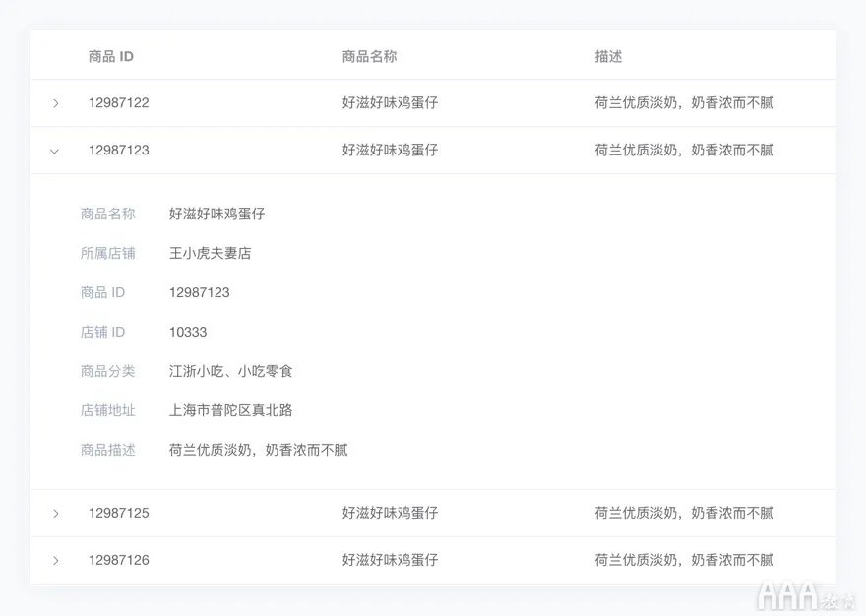Click the 商品 ID column header
The image size is (866, 616).
tap(111, 56)
